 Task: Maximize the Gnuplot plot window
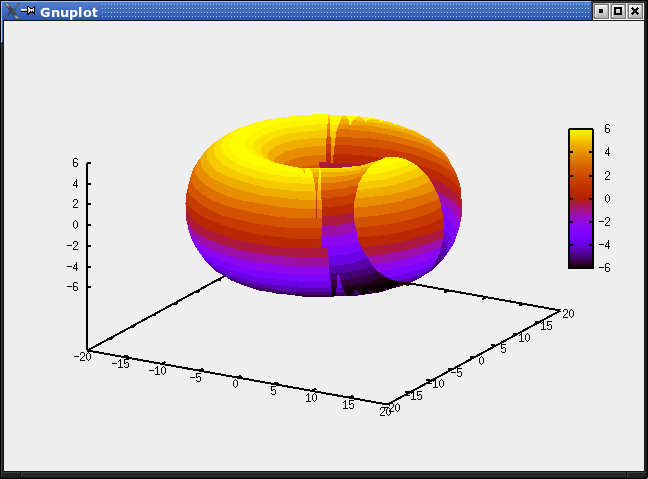pos(617,11)
